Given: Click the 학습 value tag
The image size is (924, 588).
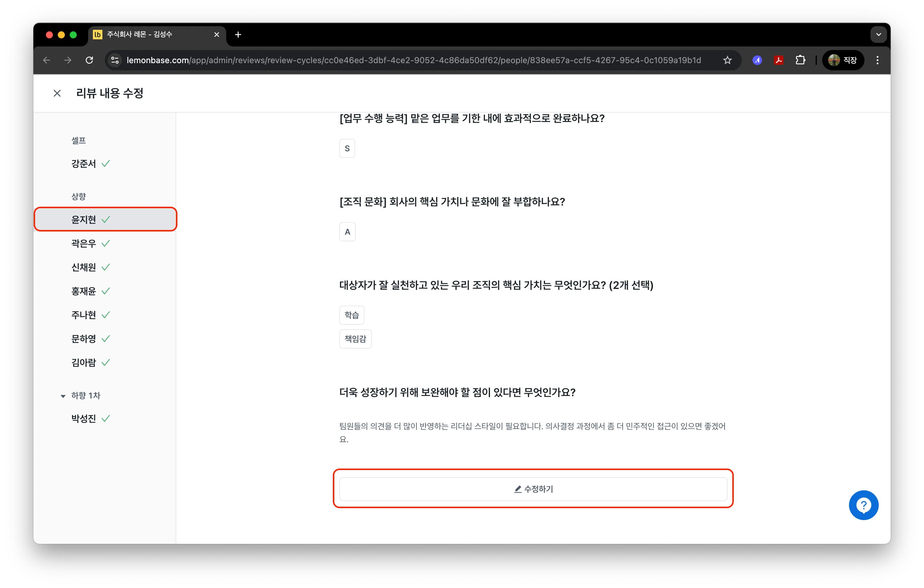Looking at the screenshot, I should pyautogui.click(x=352, y=315).
